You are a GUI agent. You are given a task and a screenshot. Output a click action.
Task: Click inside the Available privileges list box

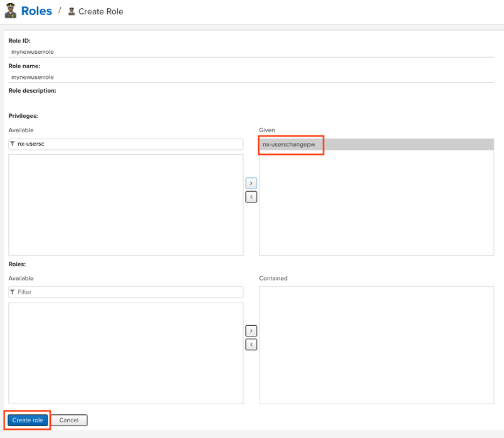point(125,204)
